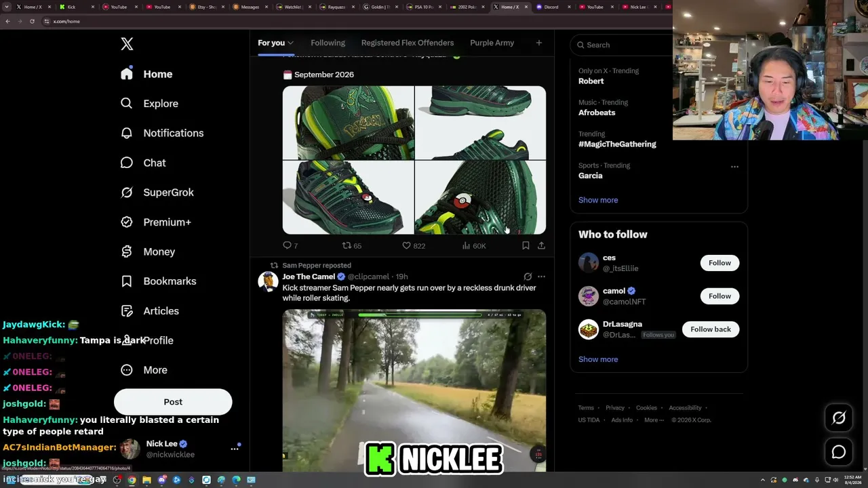Follow back DrLasagna
The width and height of the screenshot is (868, 488).
coord(711,329)
